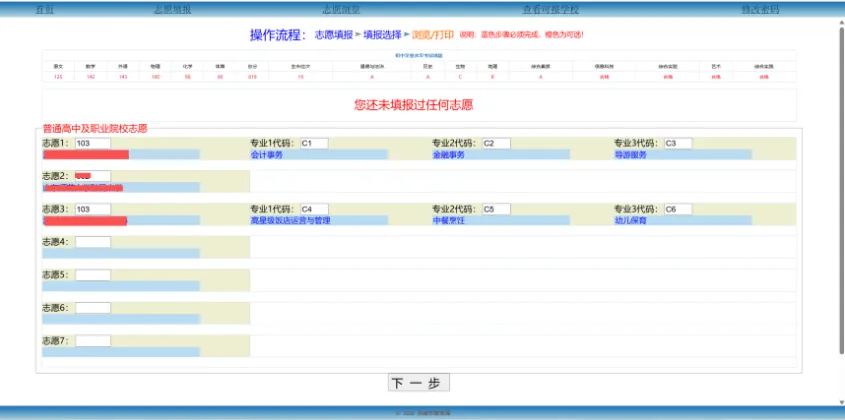
Task: Open the 查看可报学校 navigation item
Action: [x=550, y=10]
